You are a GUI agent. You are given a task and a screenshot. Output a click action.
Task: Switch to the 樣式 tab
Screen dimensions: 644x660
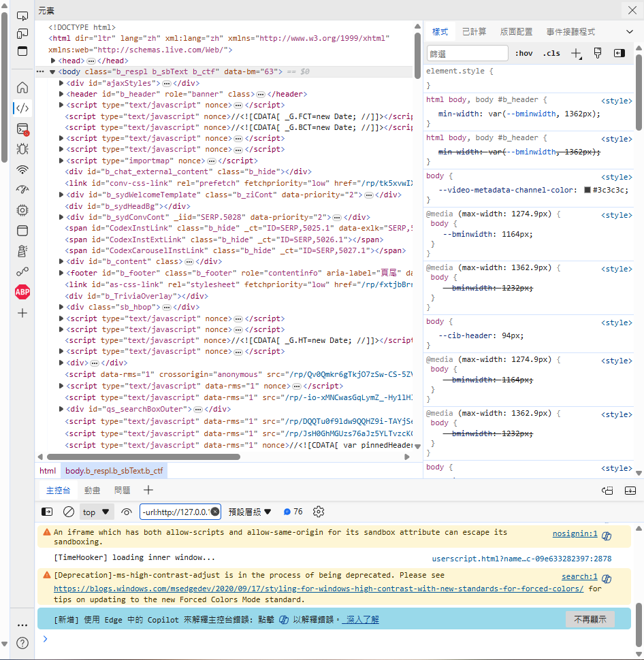click(x=440, y=31)
